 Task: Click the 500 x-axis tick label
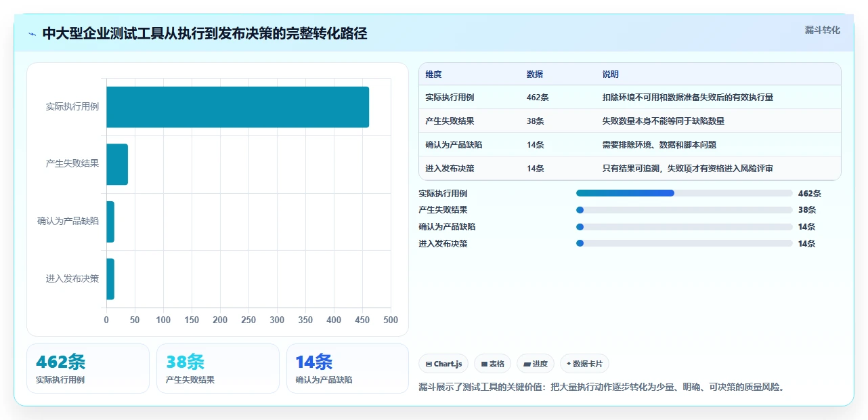tap(391, 320)
